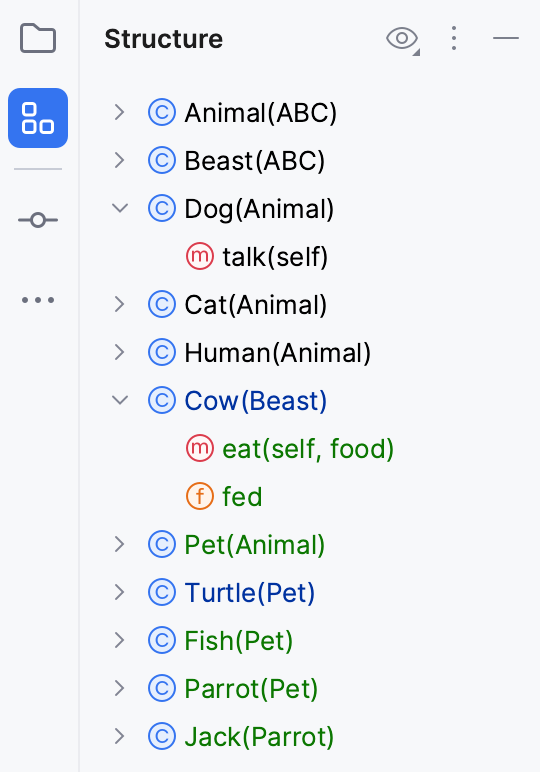This screenshot has height=772, width=540.
Task: Open the Project folder tool window
Action: [x=38, y=38]
